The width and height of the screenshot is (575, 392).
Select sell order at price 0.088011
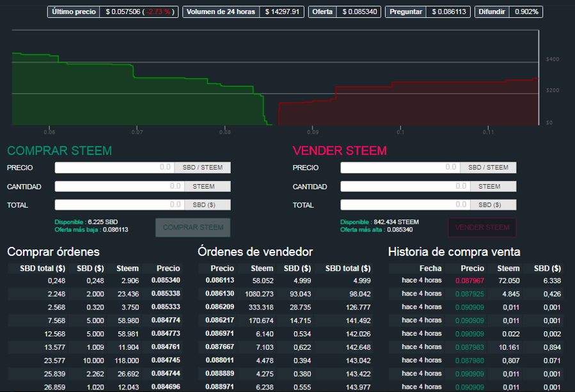click(x=285, y=361)
